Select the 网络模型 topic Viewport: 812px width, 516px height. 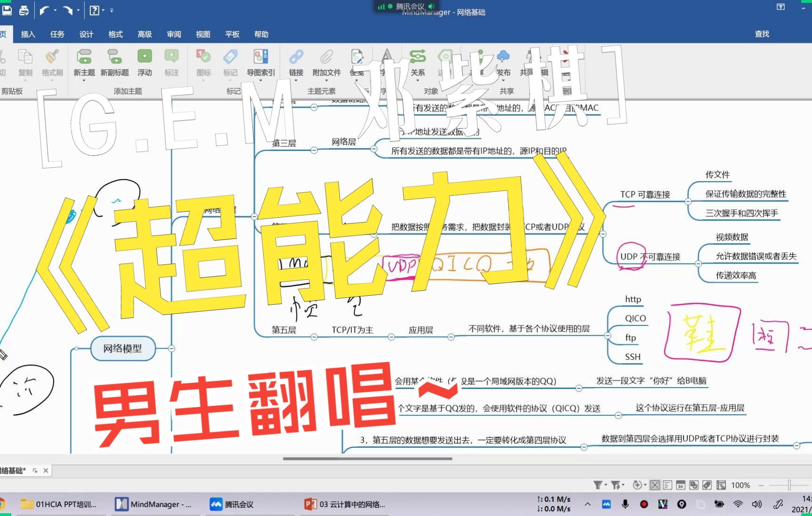[x=123, y=349]
